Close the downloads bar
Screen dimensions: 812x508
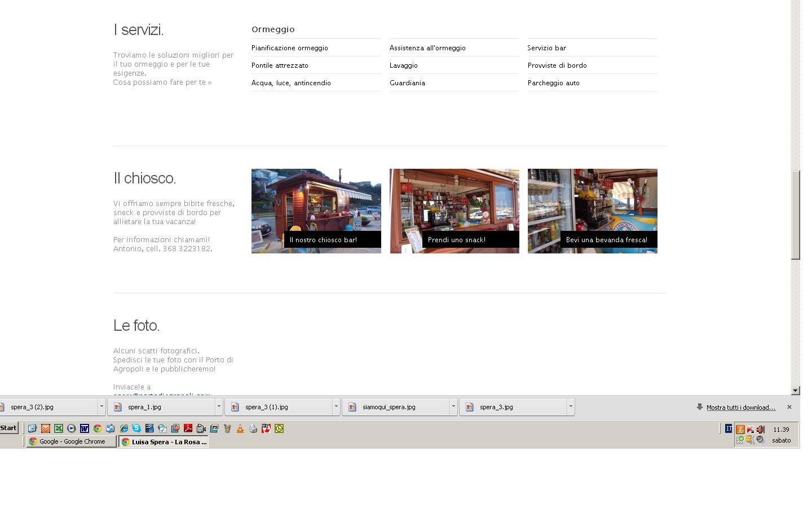(789, 407)
